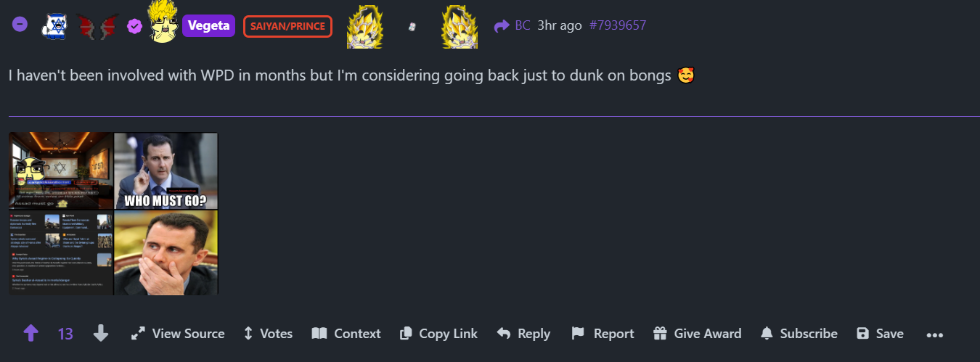The height and width of the screenshot is (362, 980).
Task: Open comment permalink #7939657
Action: (618, 25)
